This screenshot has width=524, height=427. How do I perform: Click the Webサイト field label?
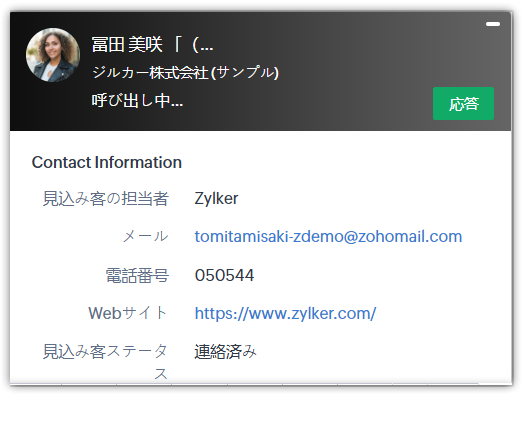[x=128, y=313]
